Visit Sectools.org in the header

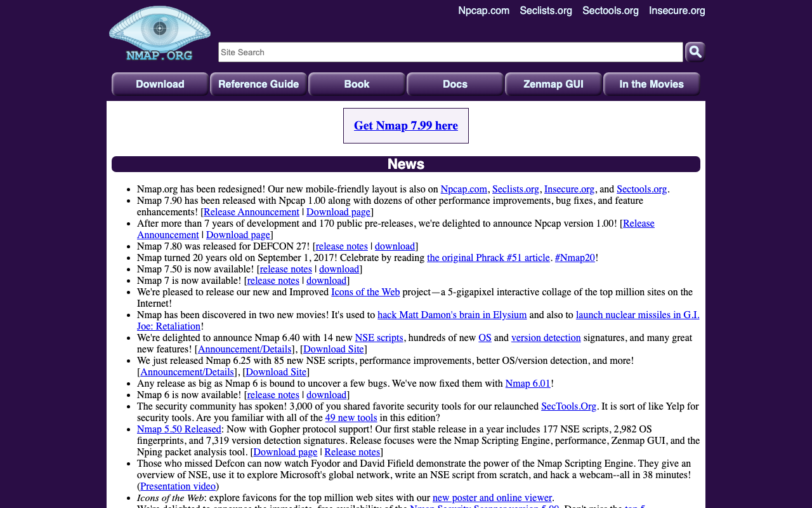tap(610, 11)
